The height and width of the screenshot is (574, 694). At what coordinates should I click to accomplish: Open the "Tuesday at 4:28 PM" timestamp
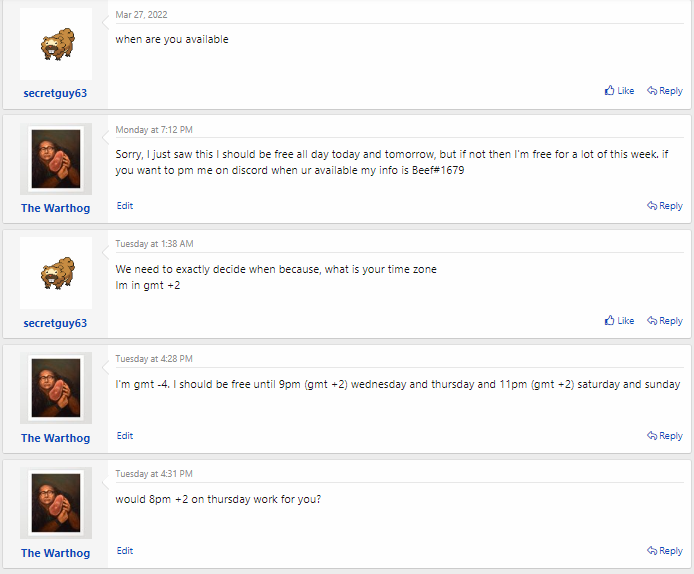[x=154, y=359]
